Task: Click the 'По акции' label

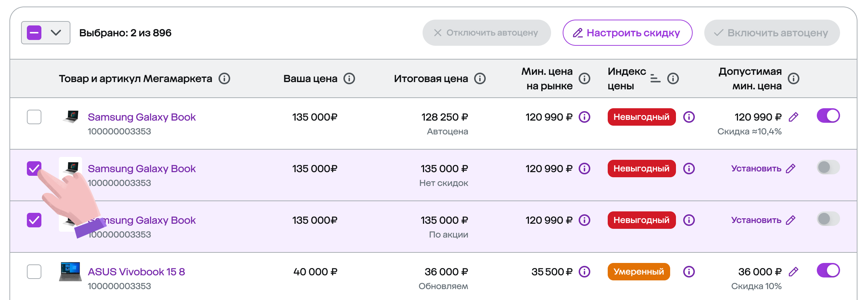Action: pyautogui.click(x=448, y=235)
